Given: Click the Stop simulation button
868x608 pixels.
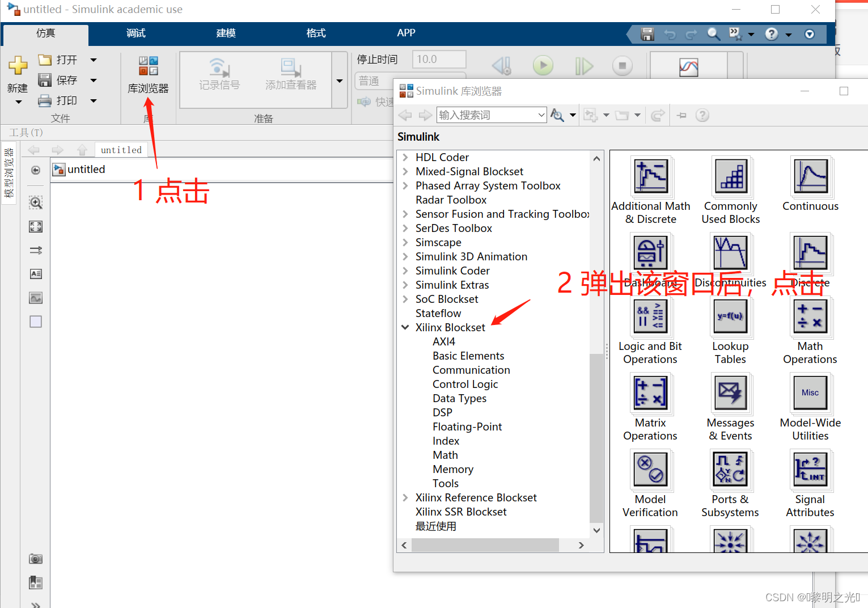Looking at the screenshot, I should pyautogui.click(x=623, y=66).
